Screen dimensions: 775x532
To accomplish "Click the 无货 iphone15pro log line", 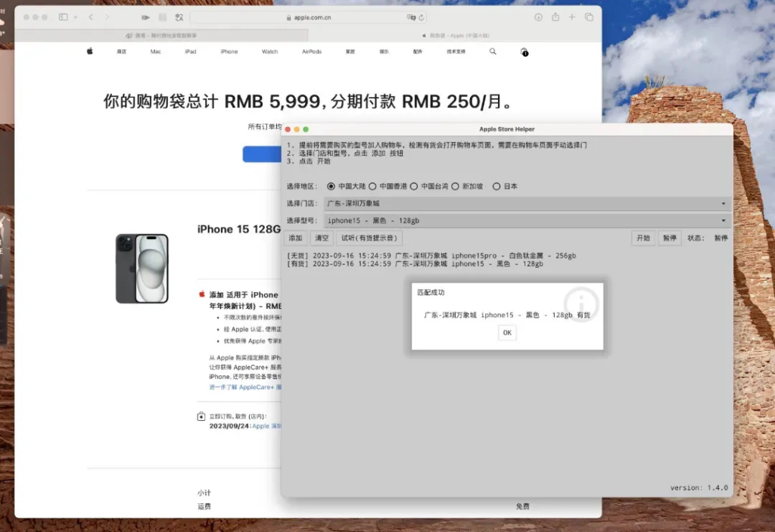I will point(431,256).
